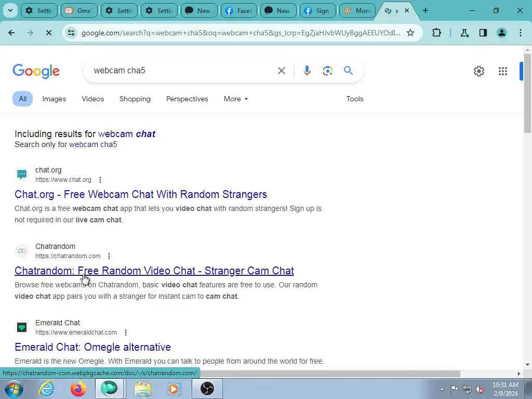Image resolution: width=532 pixels, height=399 pixels.
Task: Start a voice search
Action: pyautogui.click(x=307, y=71)
